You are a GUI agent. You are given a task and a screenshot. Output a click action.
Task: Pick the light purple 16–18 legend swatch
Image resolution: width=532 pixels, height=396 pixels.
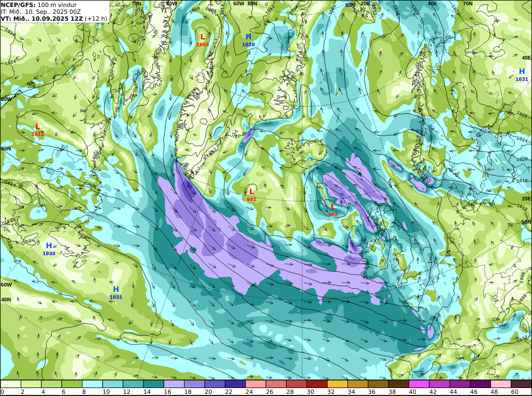click(x=174, y=384)
